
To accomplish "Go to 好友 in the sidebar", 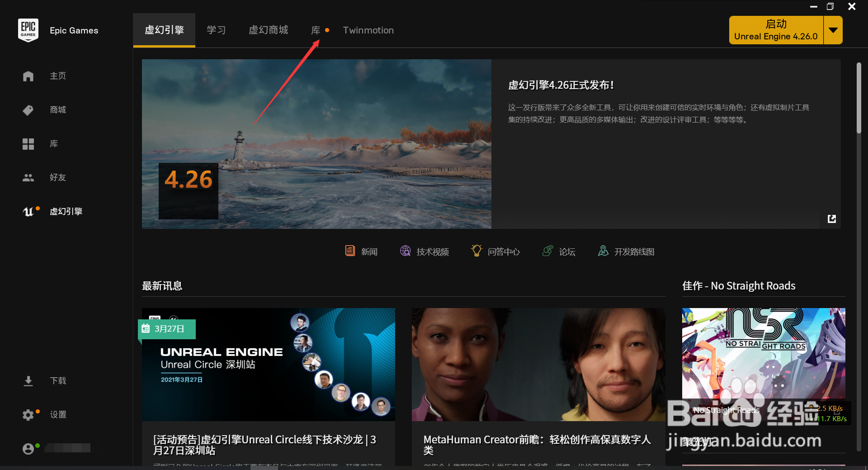I will (58, 178).
